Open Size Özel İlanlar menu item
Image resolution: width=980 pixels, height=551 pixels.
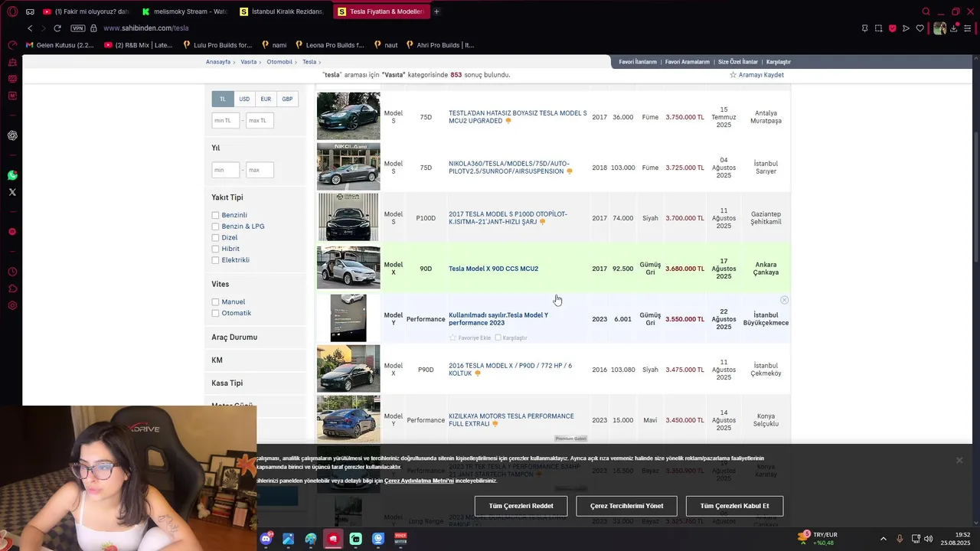tap(738, 62)
